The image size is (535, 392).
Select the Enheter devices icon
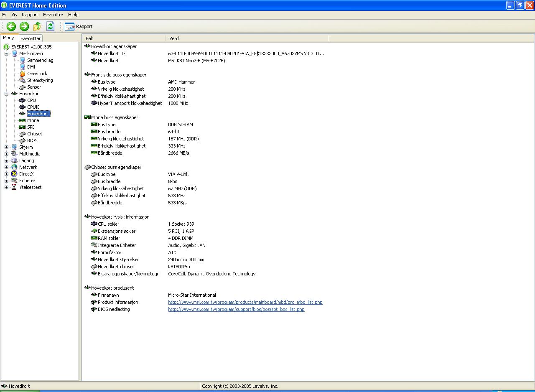click(14, 181)
